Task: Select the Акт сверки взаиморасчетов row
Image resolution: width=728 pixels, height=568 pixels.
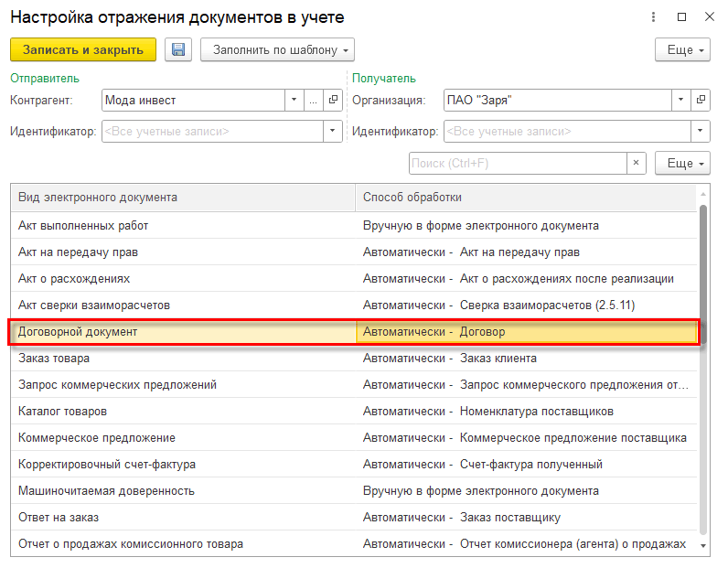Action: coord(183,305)
